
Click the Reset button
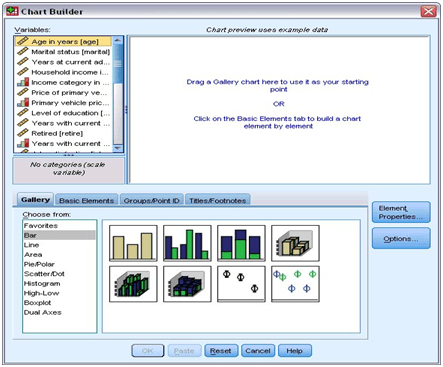(x=221, y=351)
